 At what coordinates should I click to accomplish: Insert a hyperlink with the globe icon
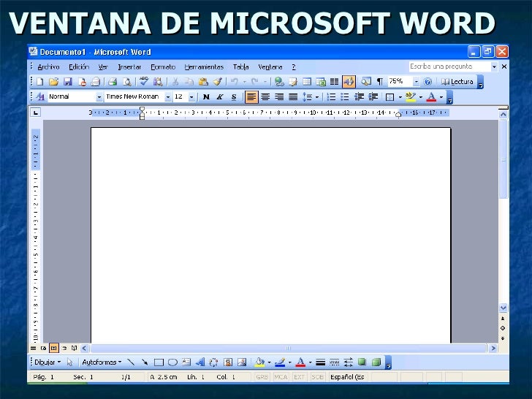tap(279, 82)
